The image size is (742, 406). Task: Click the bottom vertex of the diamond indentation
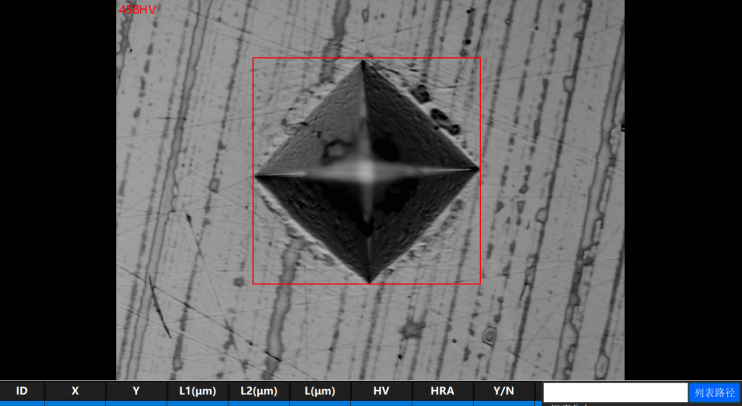coord(370,282)
